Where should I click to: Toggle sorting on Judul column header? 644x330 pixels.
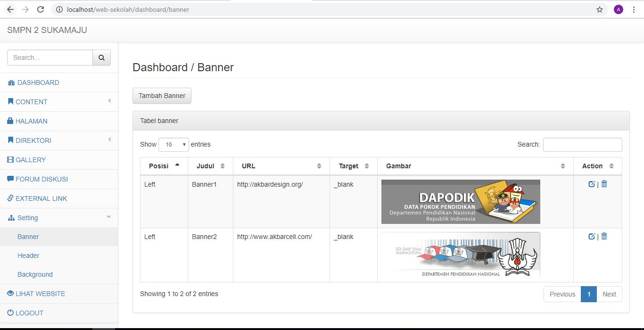(210, 166)
